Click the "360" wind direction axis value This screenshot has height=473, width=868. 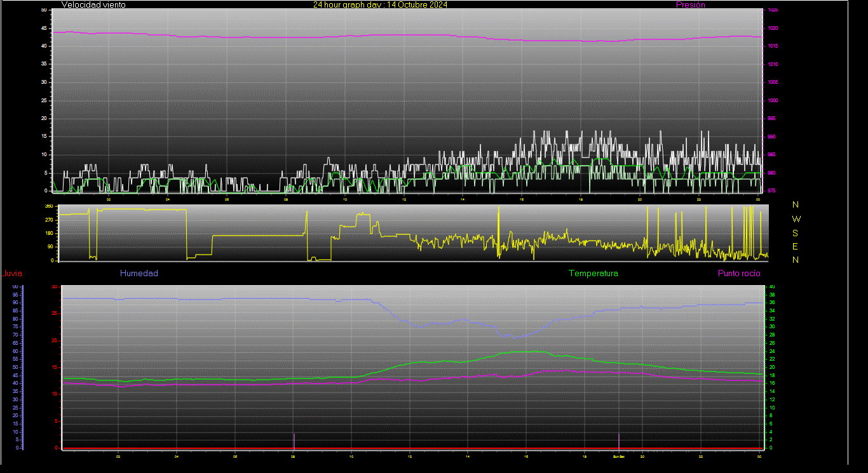click(49, 206)
